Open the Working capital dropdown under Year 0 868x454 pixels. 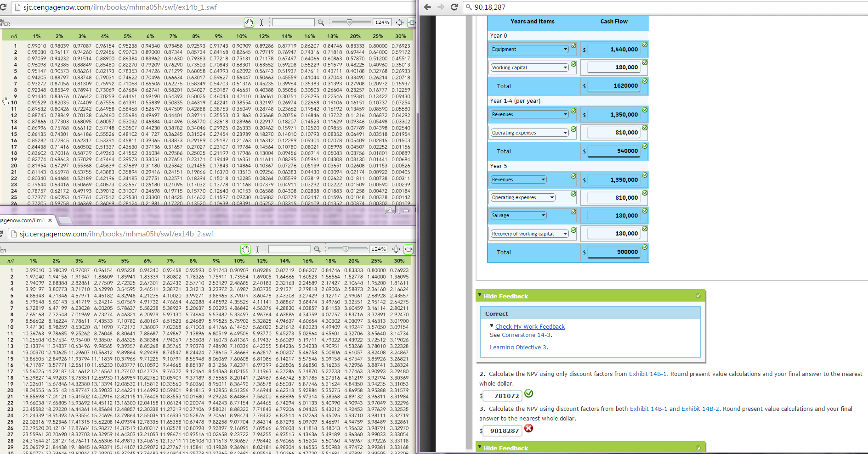pyautogui.click(x=530, y=67)
